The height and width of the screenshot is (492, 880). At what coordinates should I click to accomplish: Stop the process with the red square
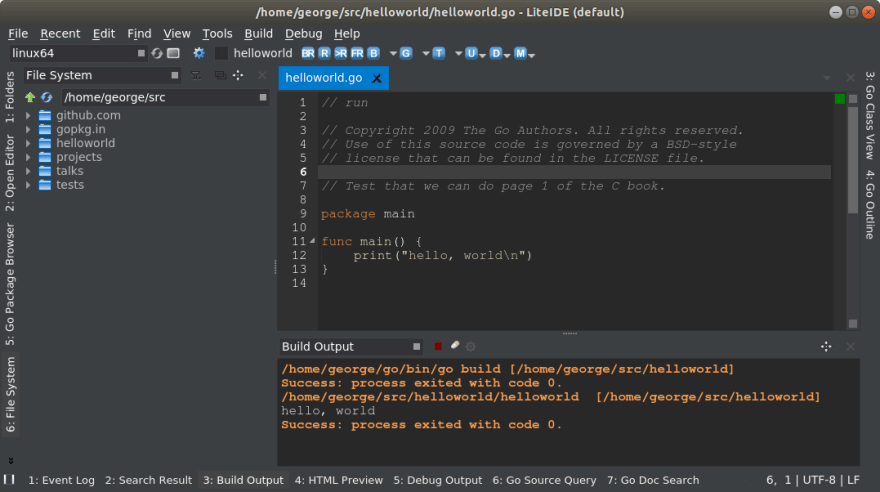(438, 347)
